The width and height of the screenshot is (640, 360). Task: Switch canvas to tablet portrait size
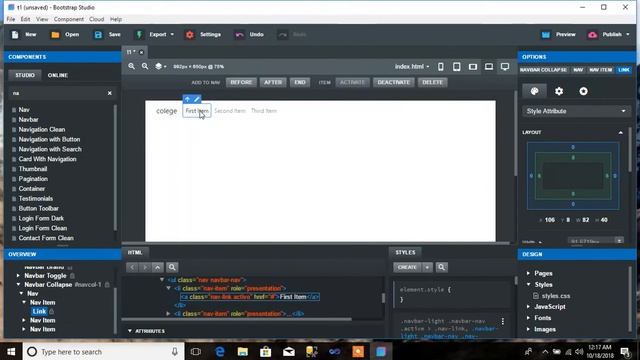tap(457, 67)
